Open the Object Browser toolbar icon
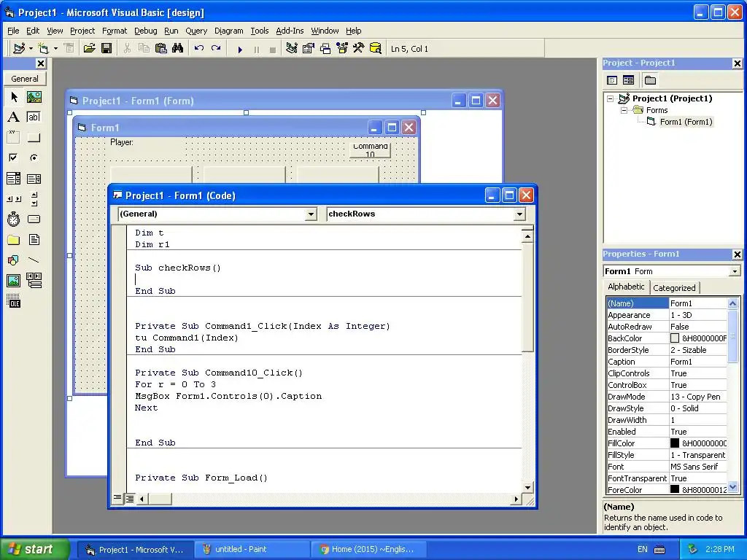 342,49
